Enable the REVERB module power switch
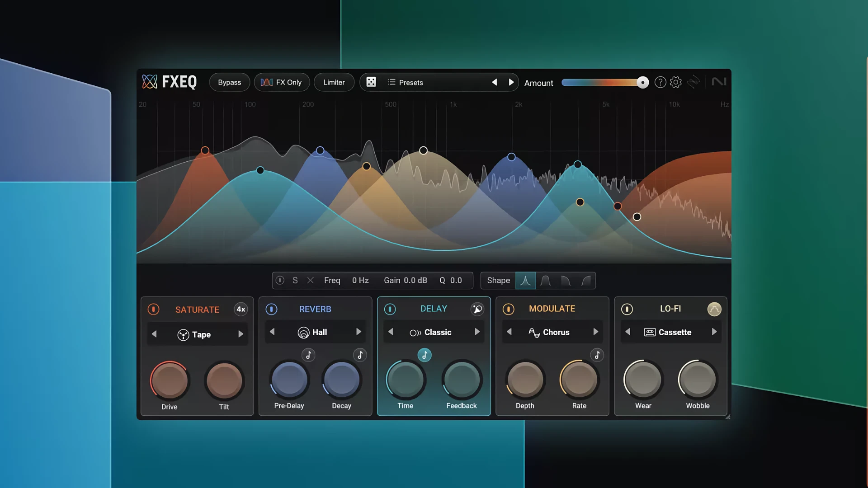Image resolution: width=868 pixels, height=488 pixels. (x=272, y=310)
